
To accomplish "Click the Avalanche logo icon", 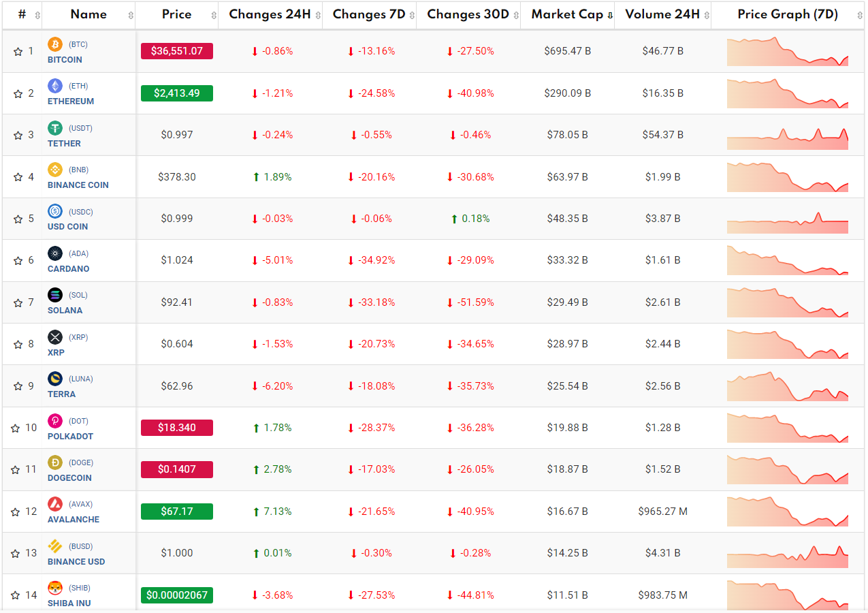I will coord(55,504).
